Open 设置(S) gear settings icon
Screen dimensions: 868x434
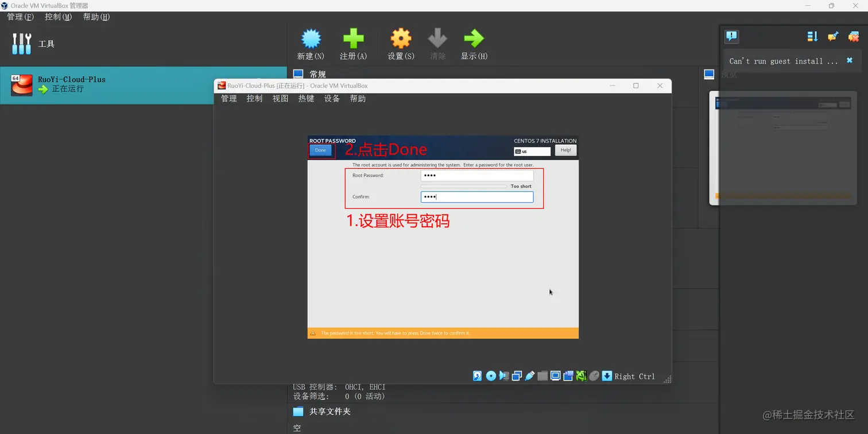[401, 39]
